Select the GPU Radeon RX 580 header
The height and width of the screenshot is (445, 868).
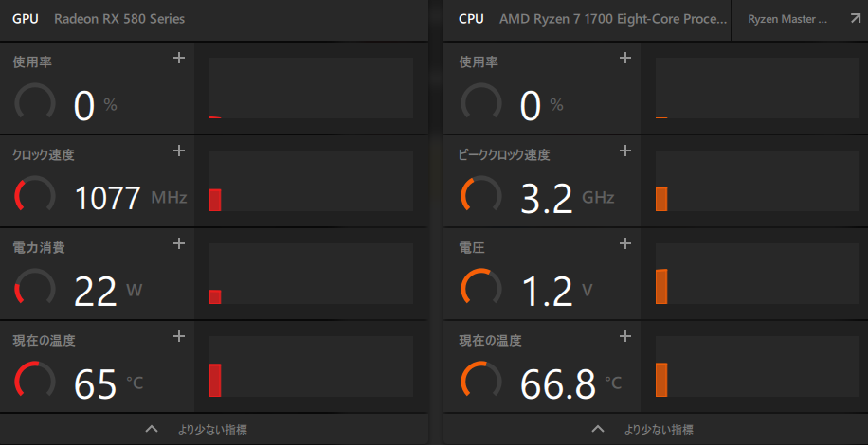click(99, 19)
